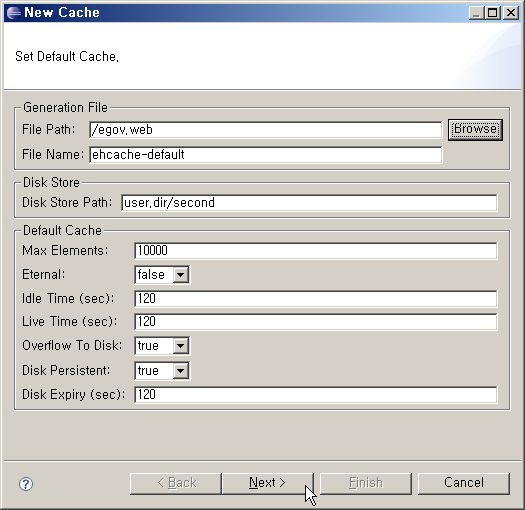
Task: Edit the Disk Store Path field
Action: tap(309, 203)
